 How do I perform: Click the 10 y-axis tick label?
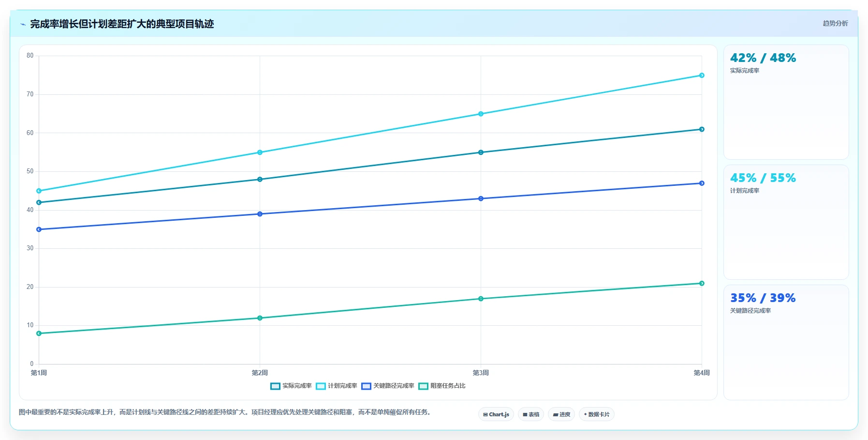[x=30, y=325]
